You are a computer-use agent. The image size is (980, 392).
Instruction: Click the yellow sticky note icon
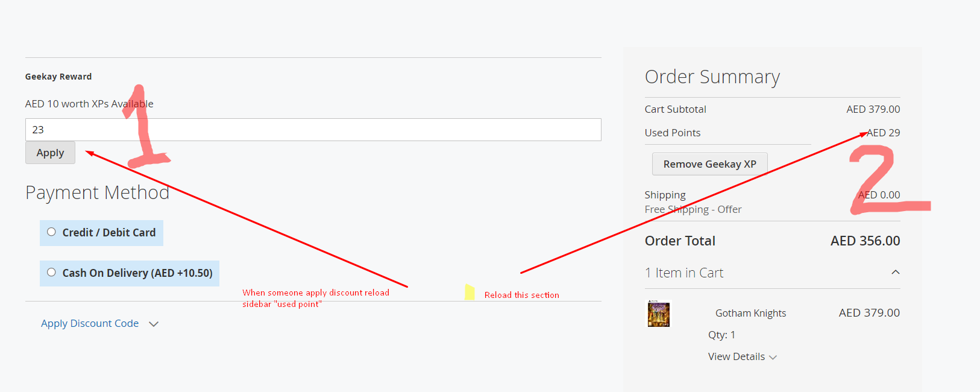pos(470,292)
